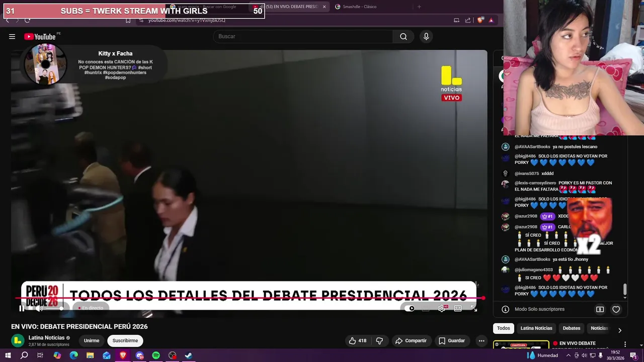Image resolution: width=644 pixels, height=362 pixels.
Task: Open Spotify from the taskbar
Action: pyautogui.click(x=156, y=355)
